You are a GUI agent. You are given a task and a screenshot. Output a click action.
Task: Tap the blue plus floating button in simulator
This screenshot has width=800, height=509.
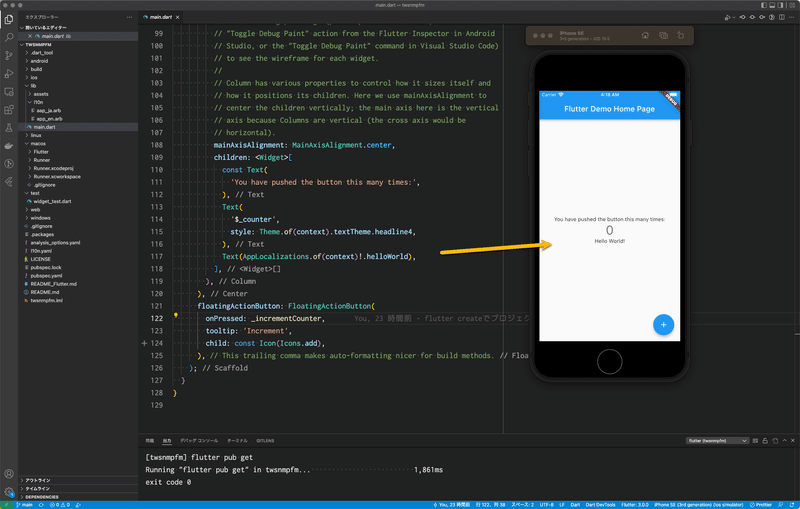click(663, 325)
